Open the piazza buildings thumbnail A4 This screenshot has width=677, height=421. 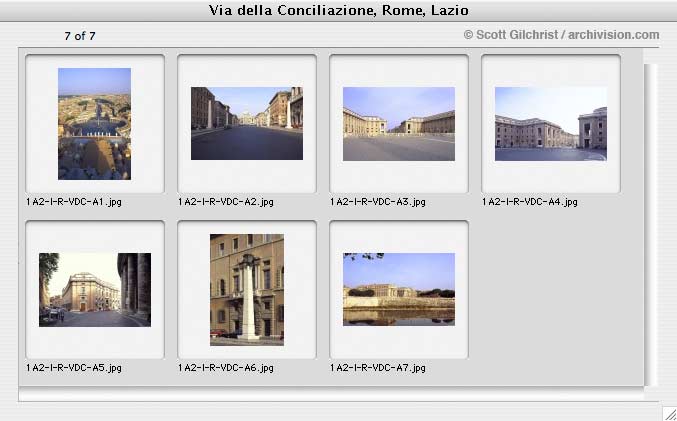tap(551, 124)
